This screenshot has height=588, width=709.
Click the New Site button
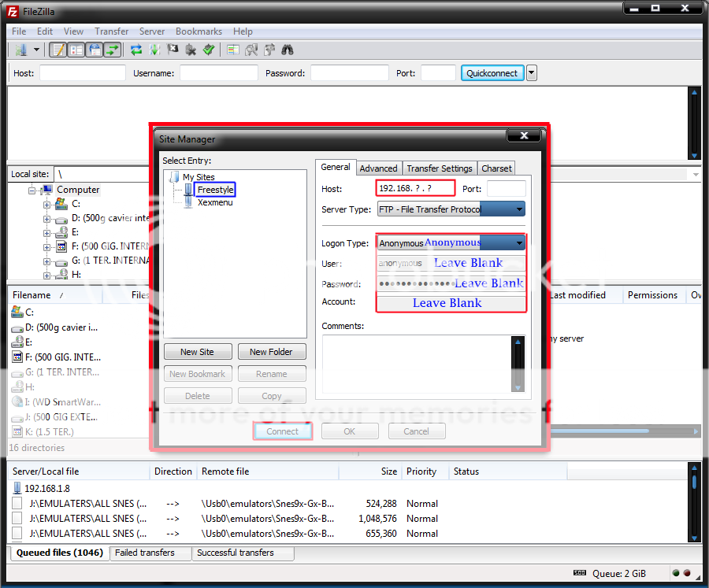coord(198,352)
